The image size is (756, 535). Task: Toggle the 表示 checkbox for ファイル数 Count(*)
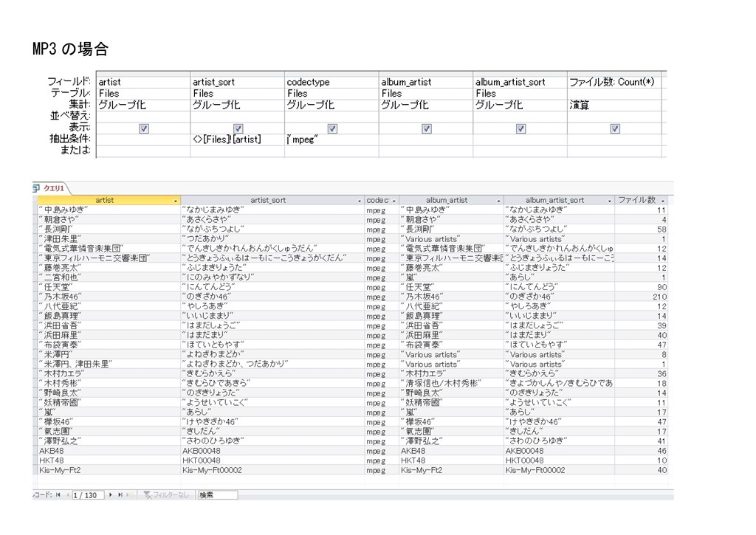615,128
